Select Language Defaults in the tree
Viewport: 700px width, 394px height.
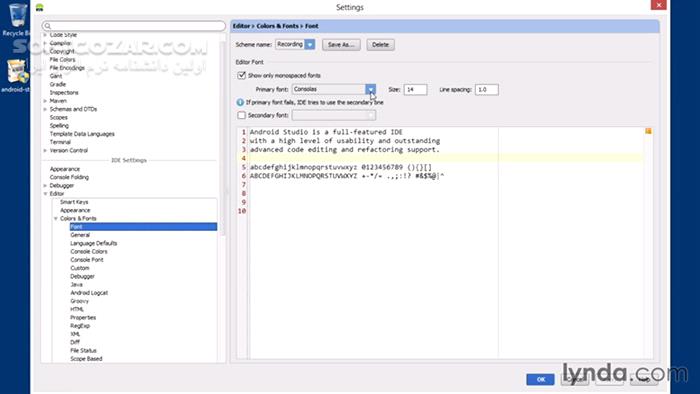(x=94, y=243)
